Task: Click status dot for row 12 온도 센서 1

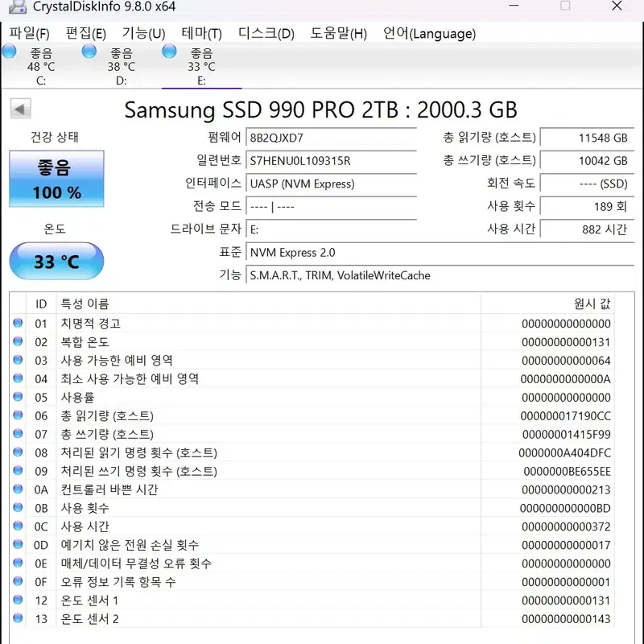Action: click(x=18, y=600)
